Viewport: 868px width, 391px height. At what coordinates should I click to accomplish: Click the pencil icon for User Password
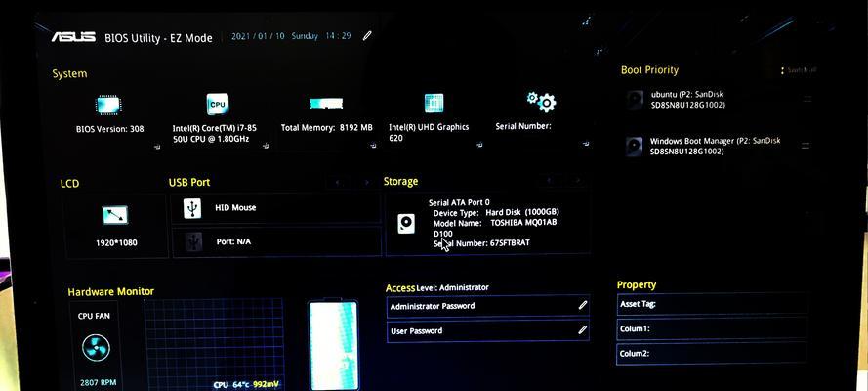[582, 330]
